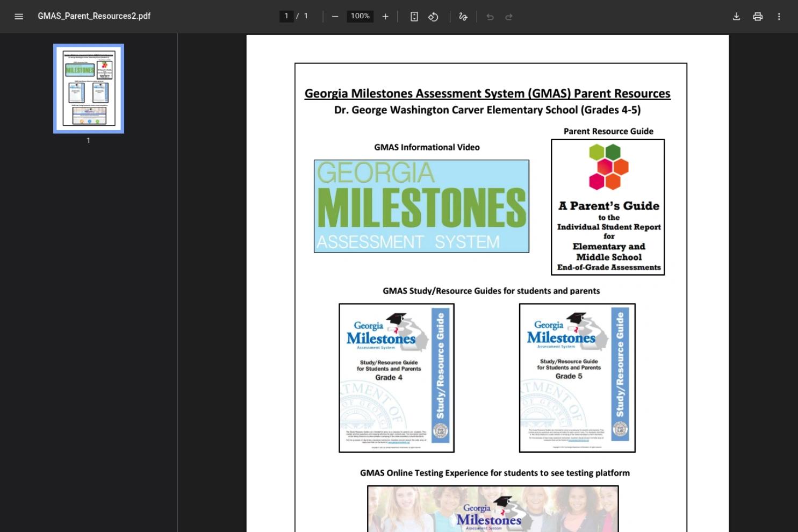This screenshot has width=798, height=532.
Task: Open the Grade 5 Study/Resource Guide
Action: pyautogui.click(x=578, y=378)
